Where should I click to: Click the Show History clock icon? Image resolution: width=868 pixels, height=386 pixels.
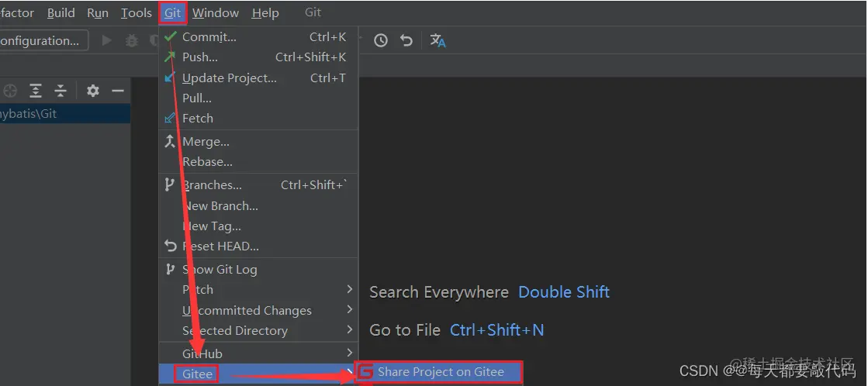coord(381,40)
